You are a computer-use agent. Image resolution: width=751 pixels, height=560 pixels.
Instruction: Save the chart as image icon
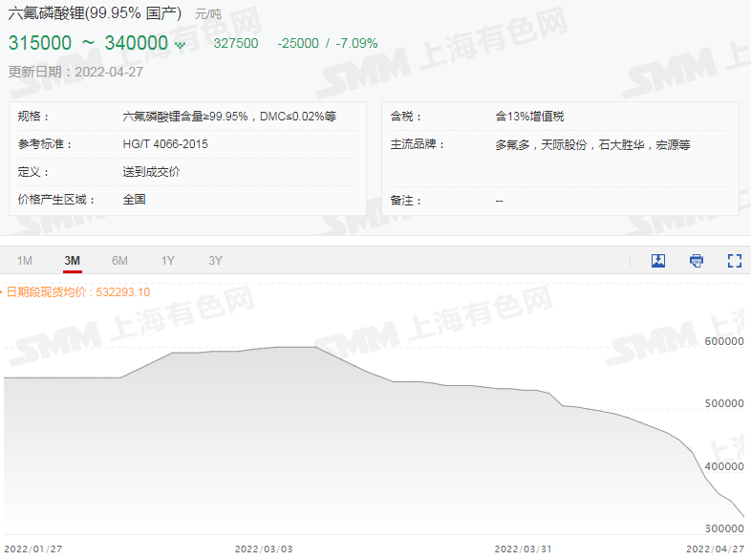[658, 261]
